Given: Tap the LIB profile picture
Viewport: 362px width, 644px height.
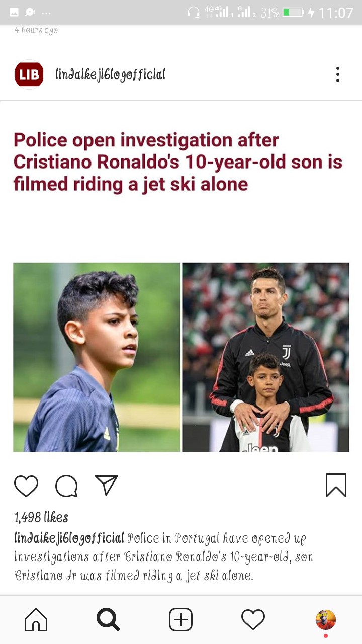Looking at the screenshot, I should (29, 74).
